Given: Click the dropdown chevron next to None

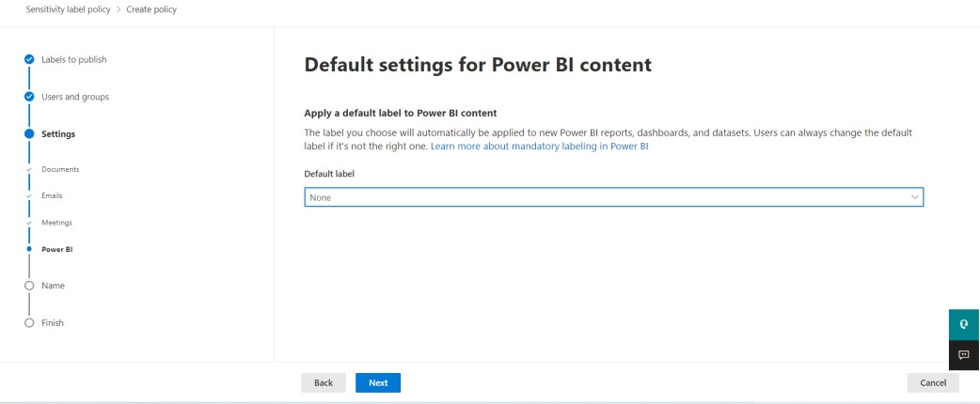Looking at the screenshot, I should point(915,197).
